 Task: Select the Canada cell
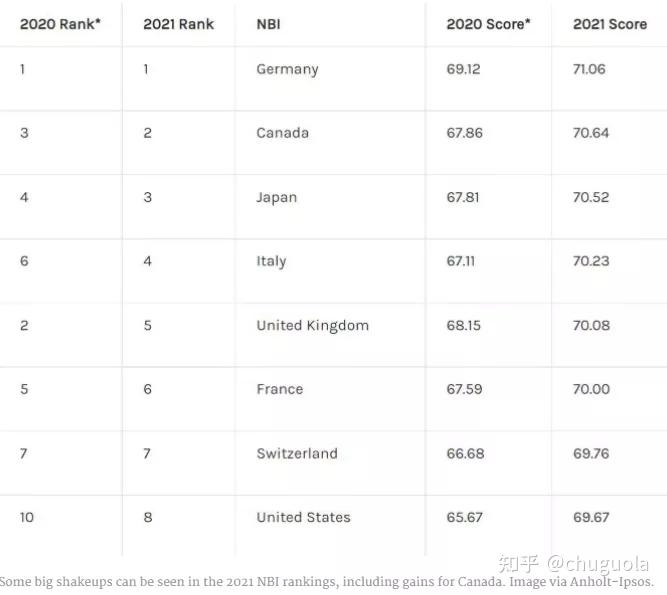tap(282, 133)
